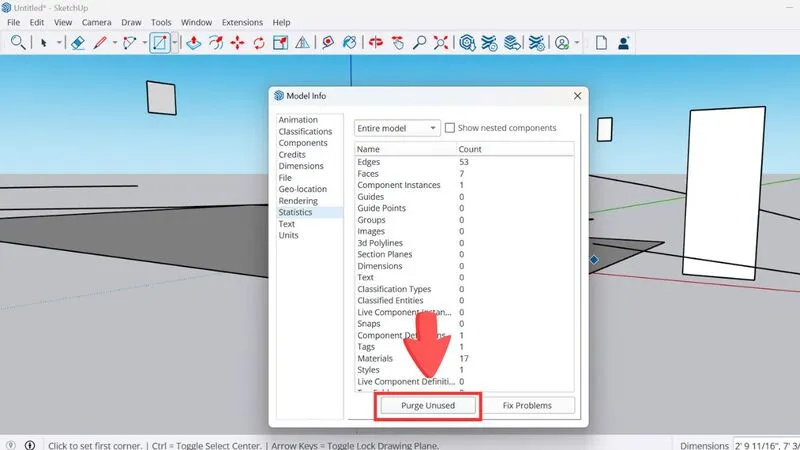Open the Extension Manager icon
This screenshot has height=450, width=800.
(x=536, y=43)
